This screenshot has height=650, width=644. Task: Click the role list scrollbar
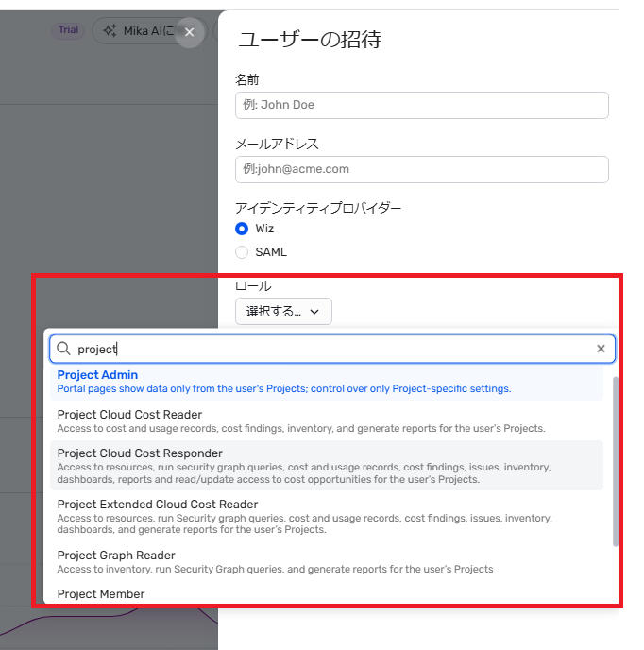point(617,461)
